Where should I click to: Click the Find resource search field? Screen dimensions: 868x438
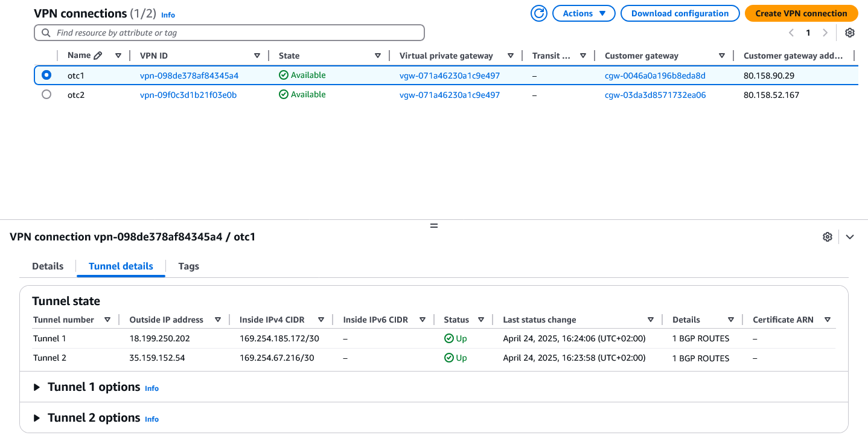[229, 33]
